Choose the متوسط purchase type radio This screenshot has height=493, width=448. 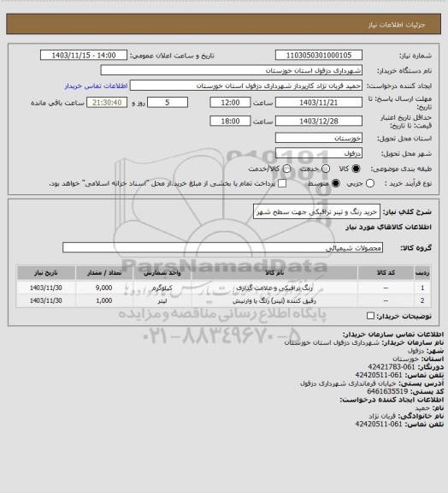(x=336, y=183)
